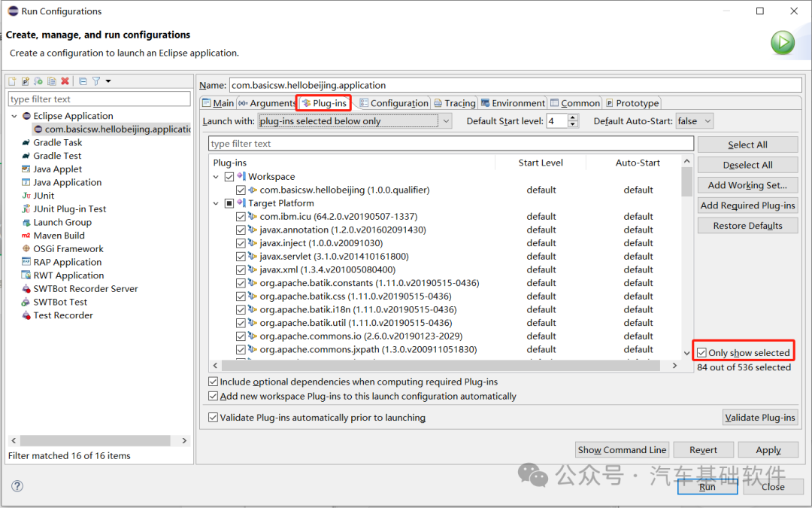Decrease Default Start level spinner
The width and height of the screenshot is (812, 508).
(572, 124)
